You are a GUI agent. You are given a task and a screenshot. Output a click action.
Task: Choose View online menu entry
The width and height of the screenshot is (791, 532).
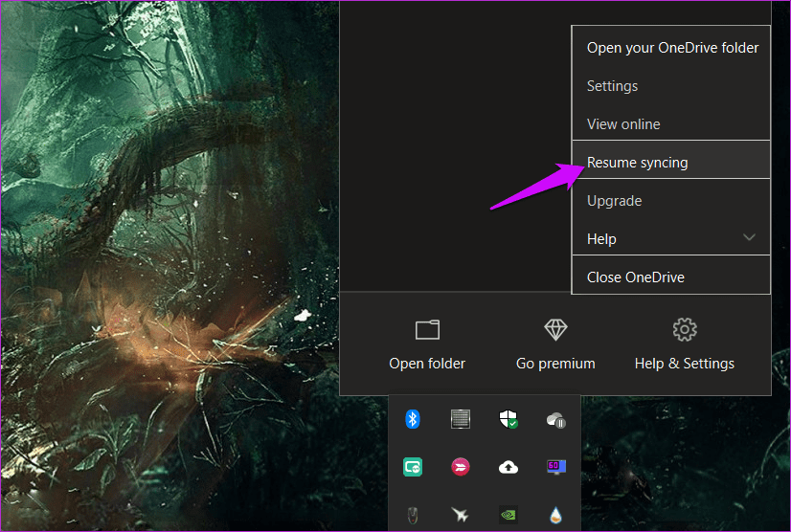pos(671,124)
